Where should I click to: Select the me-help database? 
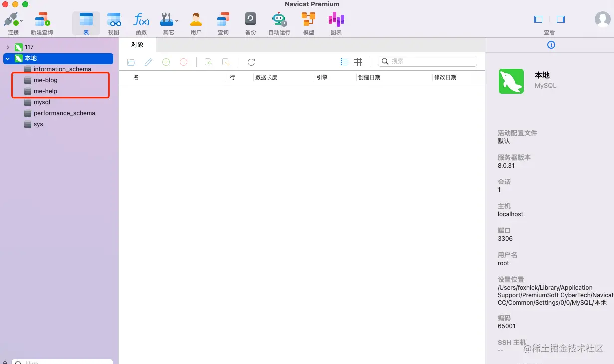[45, 91]
